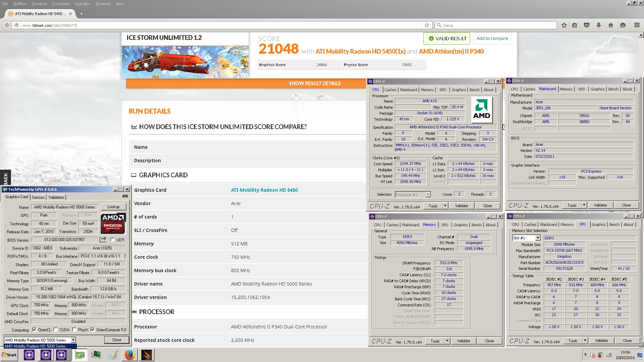
Task: Reload the 3dmark page
Action: [x=427, y=25]
